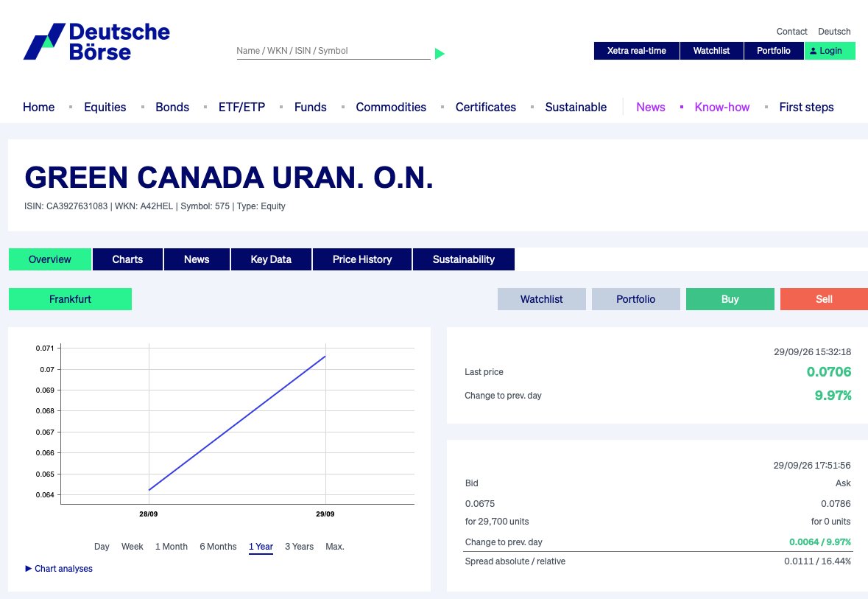Click the spread value 0.0111 / 16.44%

pos(818,561)
